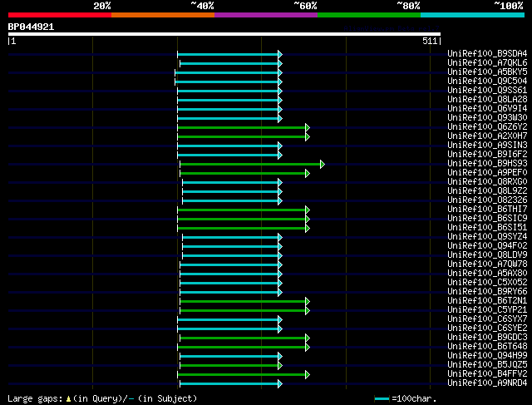Click the cyan ~100% identity color band
This screenshot has width=532, height=405.
[473, 15]
